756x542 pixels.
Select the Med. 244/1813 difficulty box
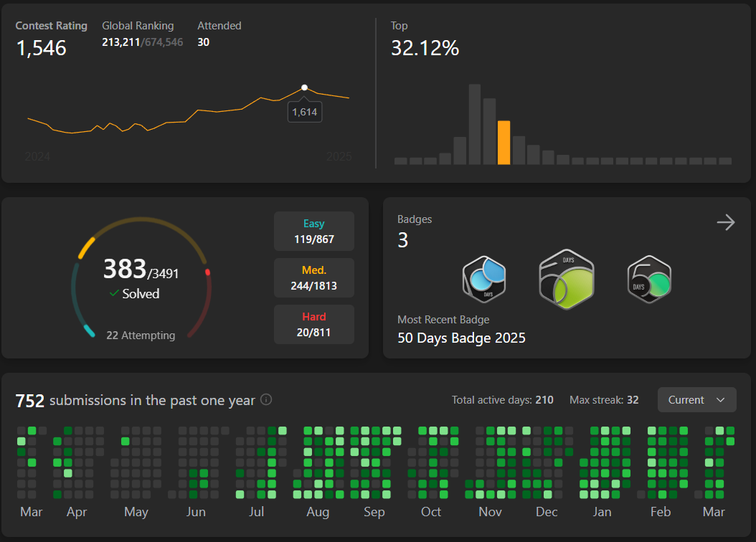(x=314, y=278)
